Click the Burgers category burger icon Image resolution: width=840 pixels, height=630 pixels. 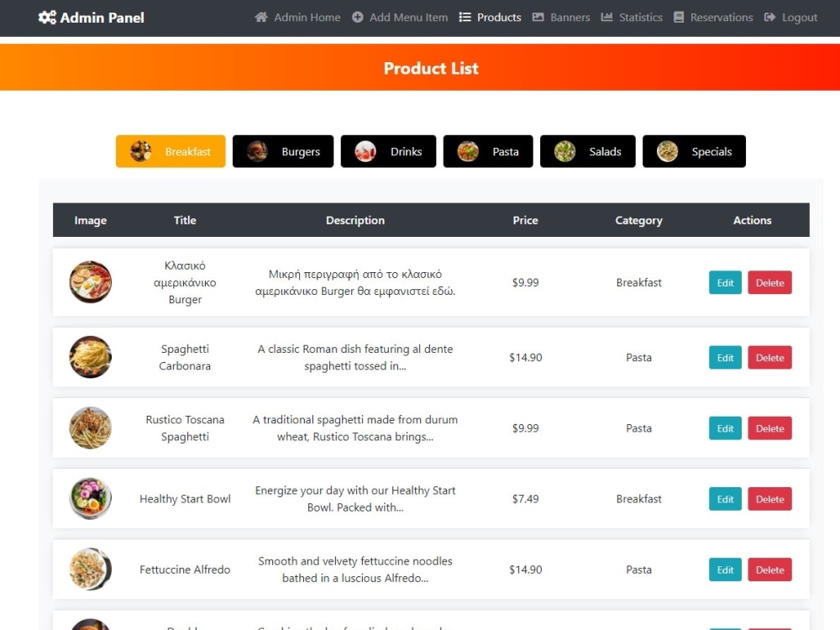[257, 151]
